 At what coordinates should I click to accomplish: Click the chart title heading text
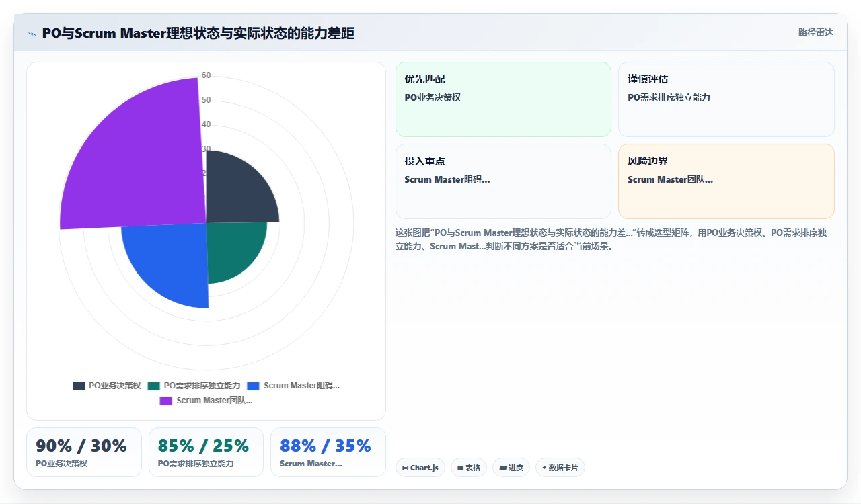click(x=198, y=33)
